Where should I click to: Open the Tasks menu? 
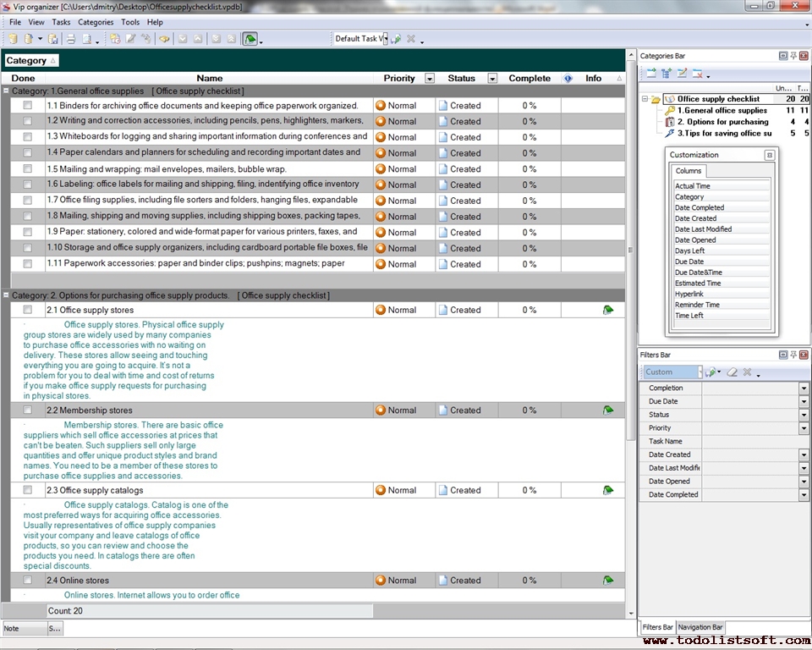(x=61, y=22)
